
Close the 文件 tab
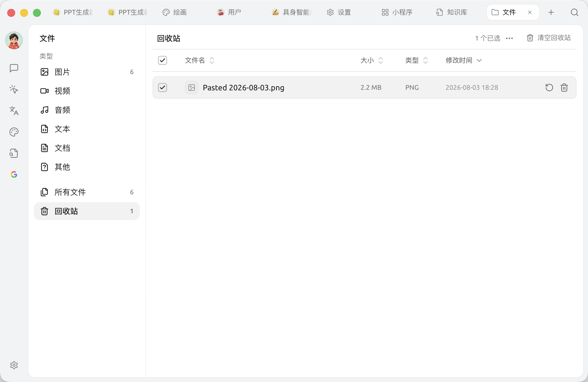(530, 12)
